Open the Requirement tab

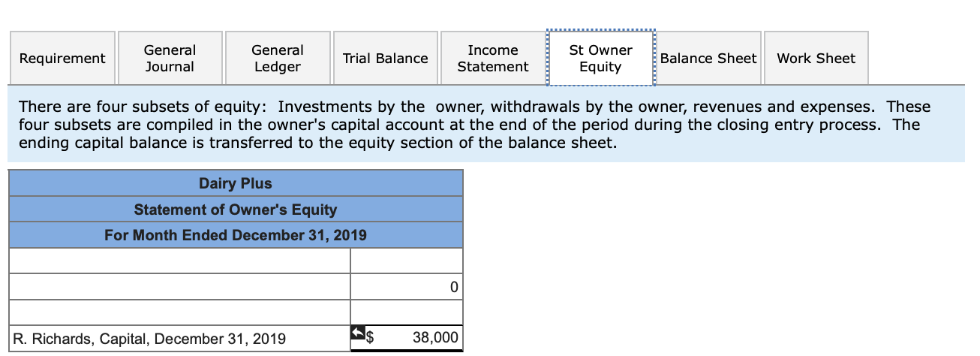[x=62, y=58]
